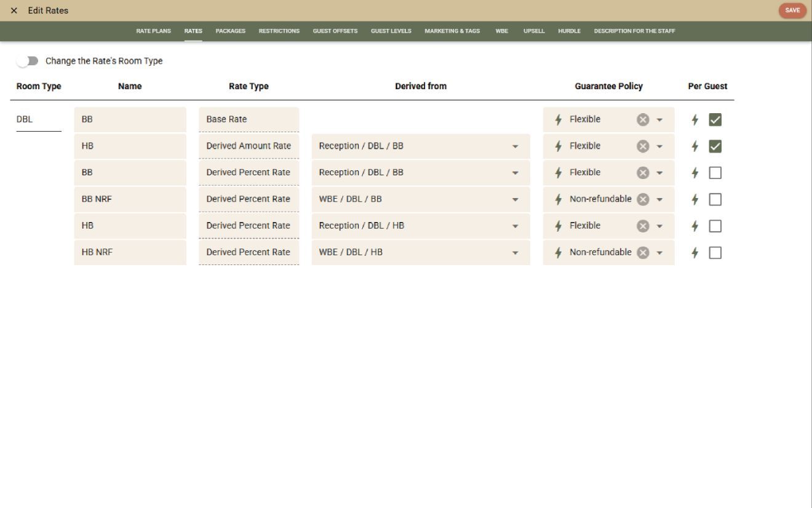This screenshot has width=812, height=508.
Task: Check Per Guest box on HB NRF row
Action: pos(715,253)
